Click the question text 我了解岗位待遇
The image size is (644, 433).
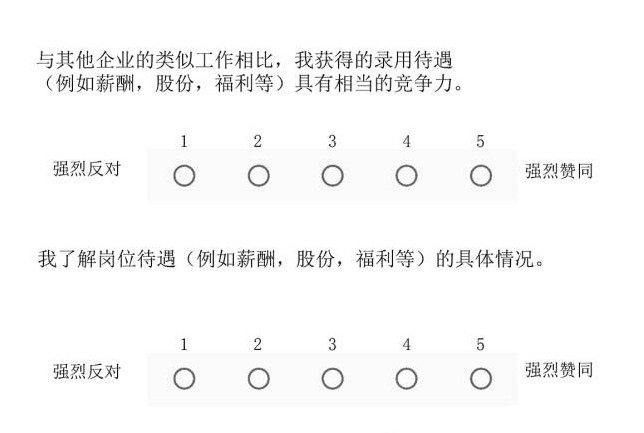(291, 259)
